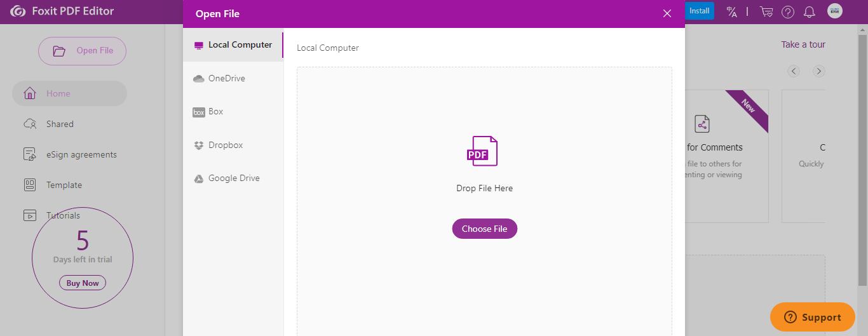This screenshot has height=336, width=868.
Task: Click the Buy Now button
Action: click(83, 283)
